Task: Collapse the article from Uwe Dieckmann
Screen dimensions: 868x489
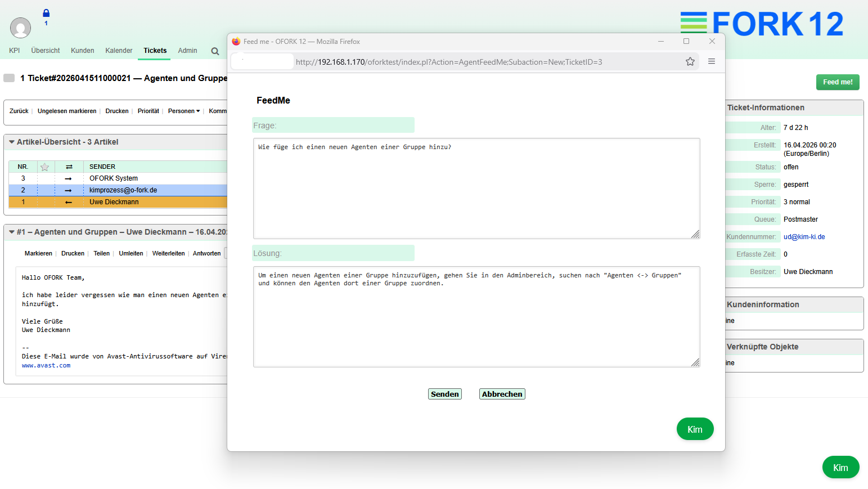Action: coord(12,232)
